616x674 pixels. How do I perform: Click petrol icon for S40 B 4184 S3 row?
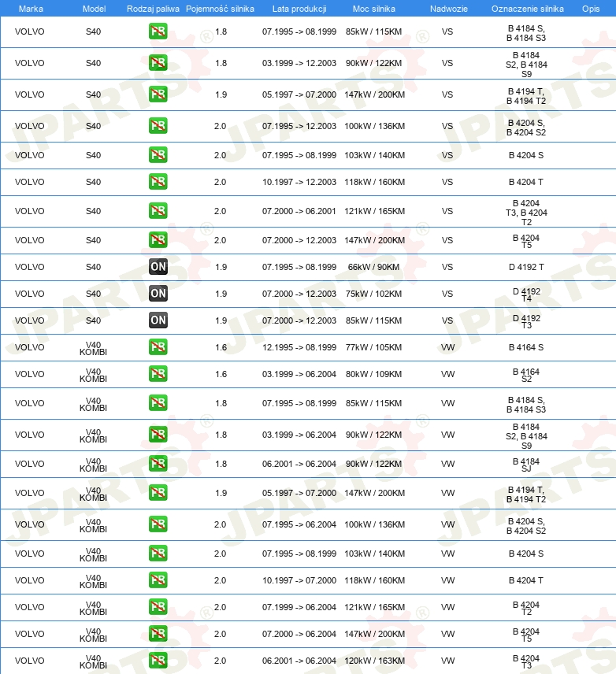pyautogui.click(x=158, y=31)
